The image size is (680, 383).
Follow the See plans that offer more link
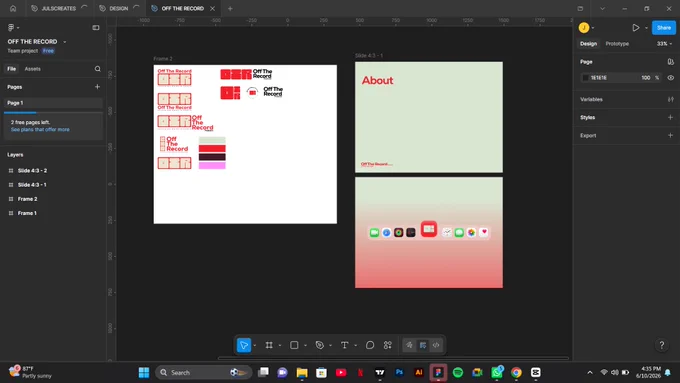pos(40,130)
